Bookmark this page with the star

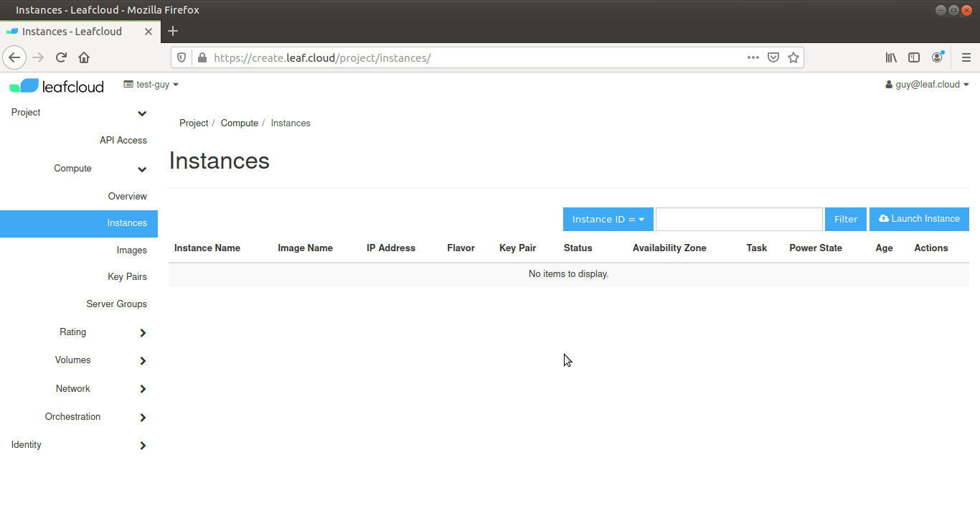(x=793, y=57)
